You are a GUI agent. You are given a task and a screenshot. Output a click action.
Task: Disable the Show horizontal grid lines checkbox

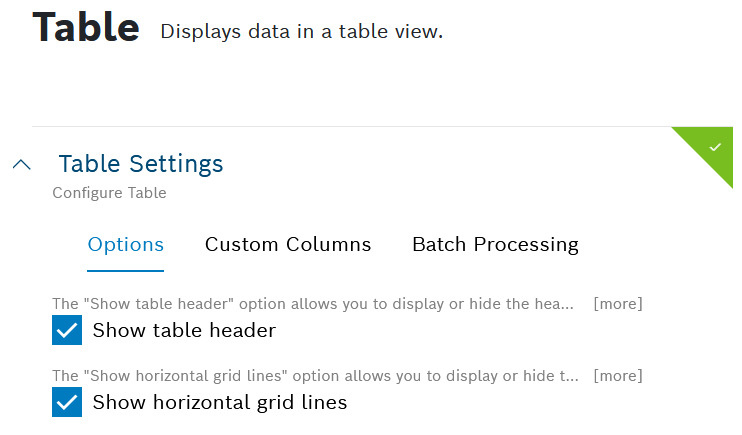pos(67,403)
